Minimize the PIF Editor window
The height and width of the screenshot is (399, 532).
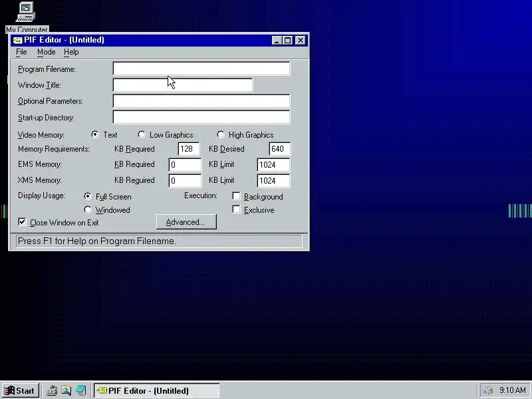tap(277, 41)
